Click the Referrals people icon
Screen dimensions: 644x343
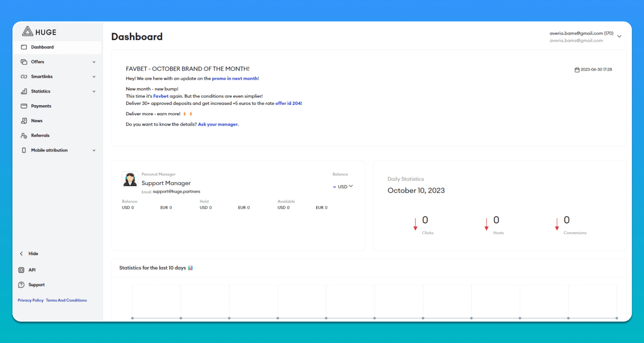pos(24,136)
